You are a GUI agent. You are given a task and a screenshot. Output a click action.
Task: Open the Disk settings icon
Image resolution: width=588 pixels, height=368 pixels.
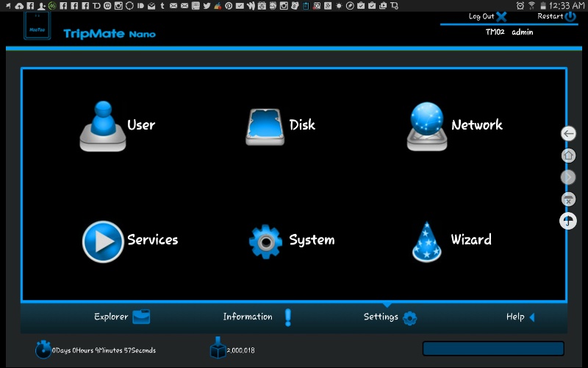265,127
